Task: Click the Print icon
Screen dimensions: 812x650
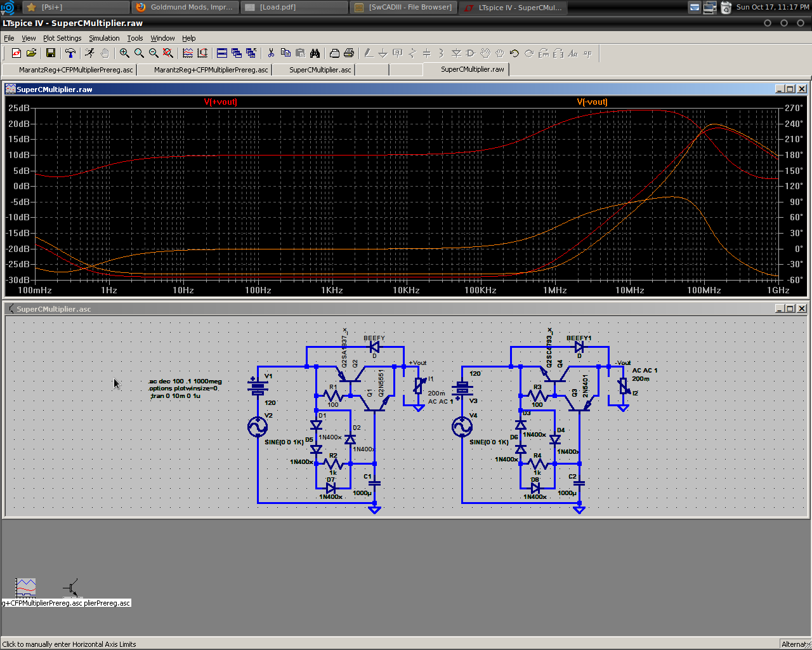Action: point(349,53)
